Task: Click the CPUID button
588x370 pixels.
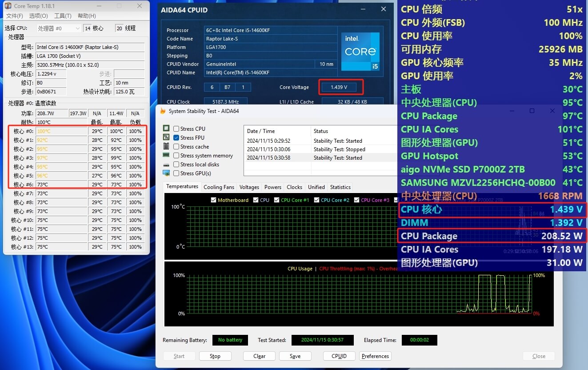Action: [339, 356]
